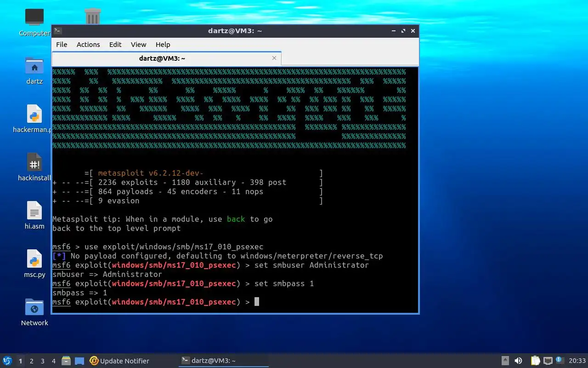Open the Edit menu
The width and height of the screenshot is (588, 368).
[x=115, y=45]
